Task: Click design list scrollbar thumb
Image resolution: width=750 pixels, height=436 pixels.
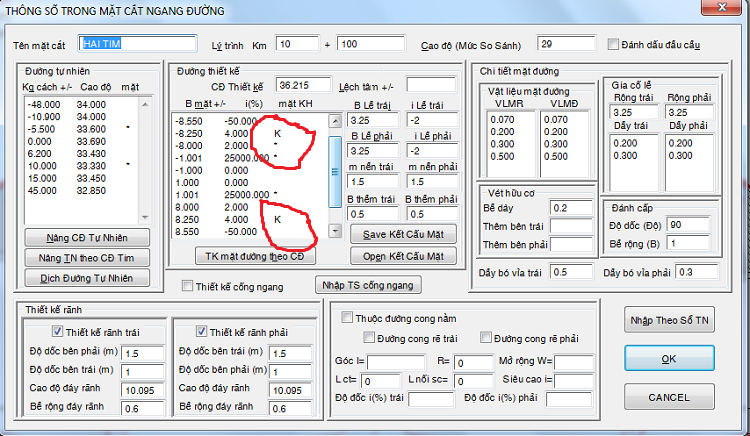Action: [x=336, y=172]
